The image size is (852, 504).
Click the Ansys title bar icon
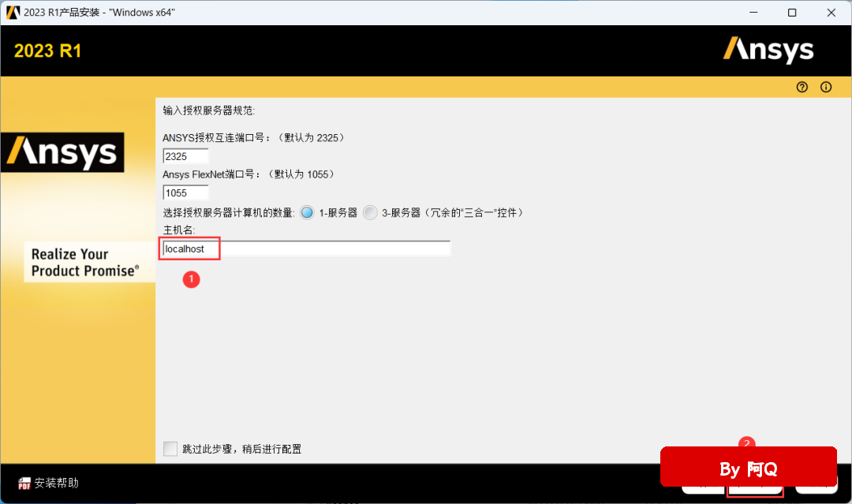pyautogui.click(x=13, y=13)
